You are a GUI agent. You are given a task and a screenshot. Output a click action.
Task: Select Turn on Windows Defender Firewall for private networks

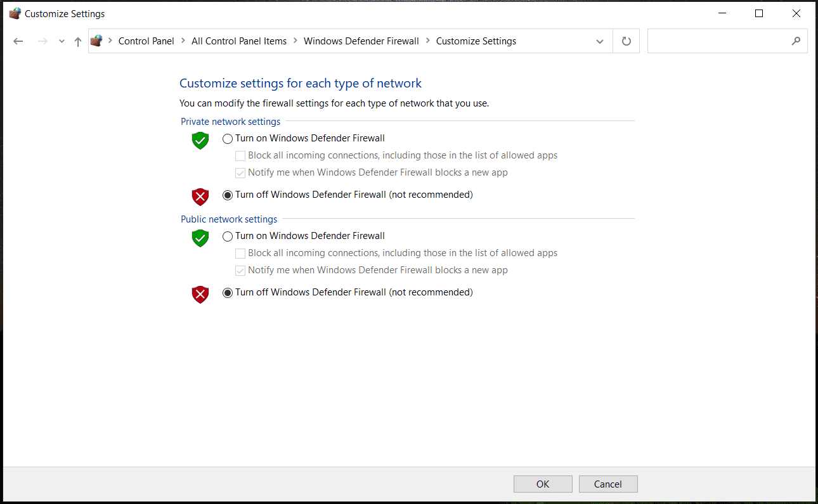(228, 138)
